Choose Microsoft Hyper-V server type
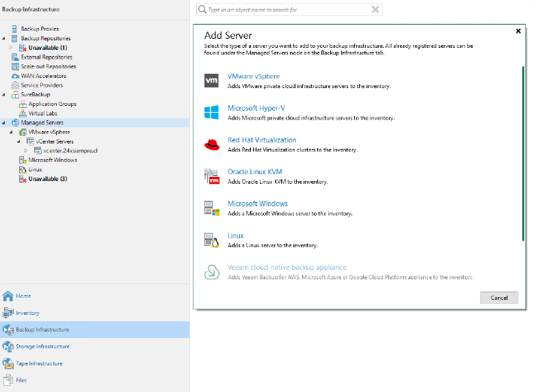 pyautogui.click(x=256, y=108)
